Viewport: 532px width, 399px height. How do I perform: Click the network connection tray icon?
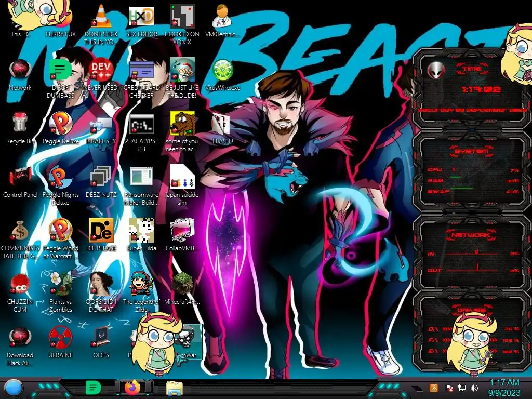pos(461,388)
